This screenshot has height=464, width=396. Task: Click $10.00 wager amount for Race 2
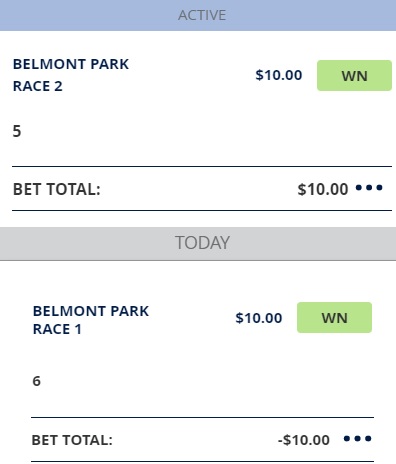click(279, 75)
